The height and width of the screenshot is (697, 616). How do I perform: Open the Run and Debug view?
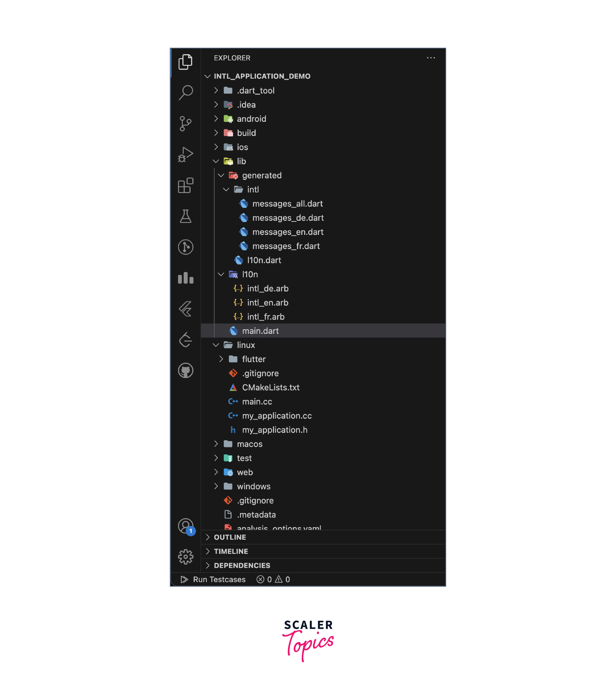pos(185,154)
